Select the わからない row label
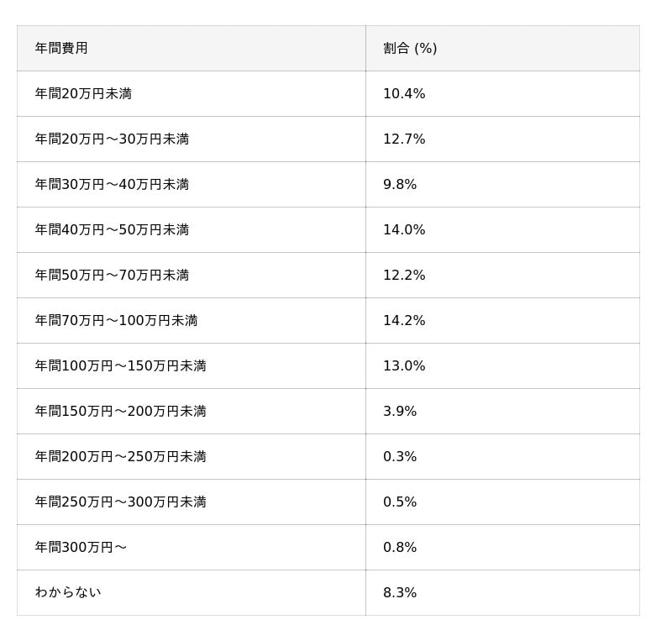The width and height of the screenshot is (672, 641). pyautogui.click(x=68, y=593)
